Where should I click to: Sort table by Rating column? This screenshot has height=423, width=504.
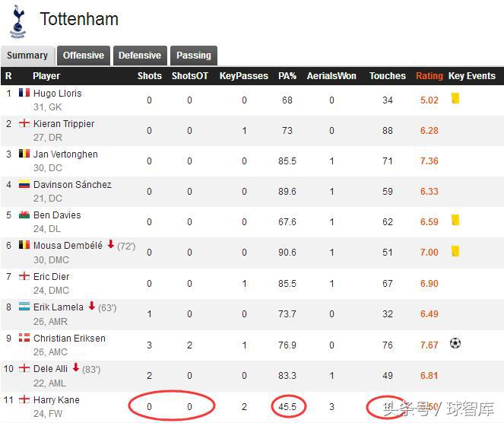click(x=429, y=76)
